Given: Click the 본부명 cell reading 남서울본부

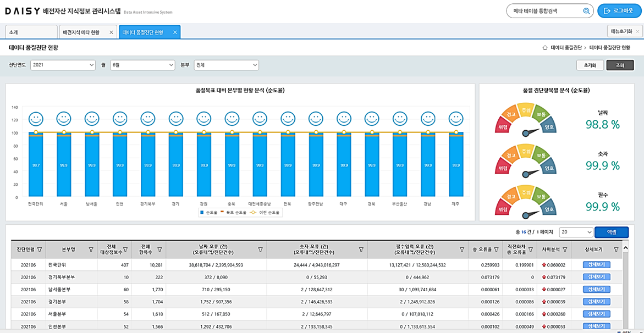Looking at the screenshot, I should point(71,290).
